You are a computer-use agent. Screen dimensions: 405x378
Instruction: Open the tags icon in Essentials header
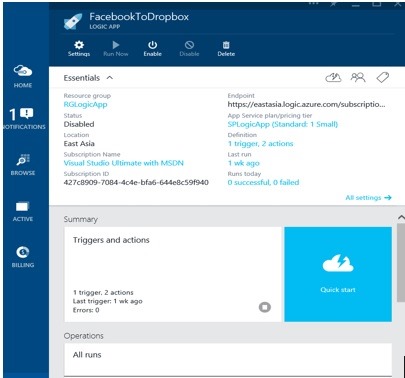(x=383, y=78)
